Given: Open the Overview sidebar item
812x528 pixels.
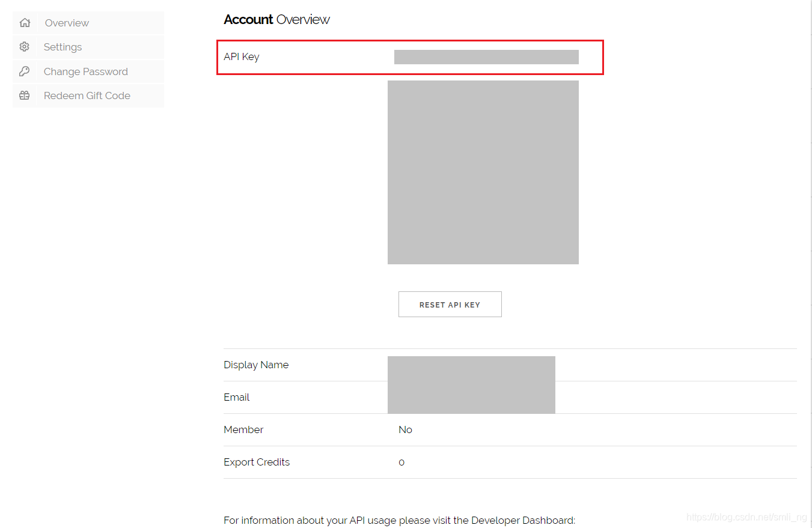Looking at the screenshot, I should (x=88, y=23).
